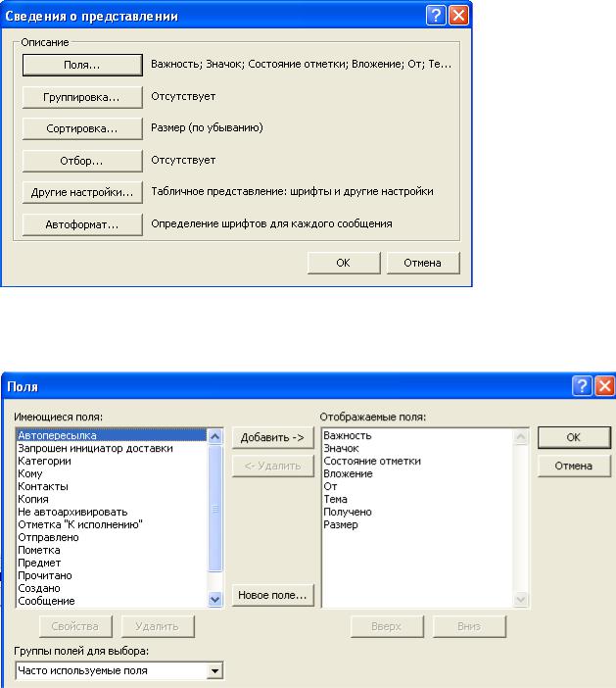This screenshot has width=616, height=688.
Task: Select Кому in available fields
Action: point(112,473)
